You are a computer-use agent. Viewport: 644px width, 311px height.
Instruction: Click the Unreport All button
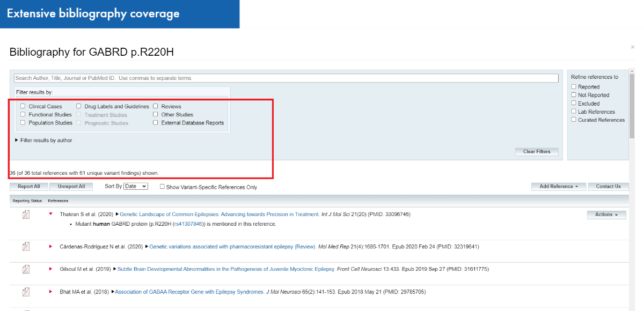(x=71, y=187)
